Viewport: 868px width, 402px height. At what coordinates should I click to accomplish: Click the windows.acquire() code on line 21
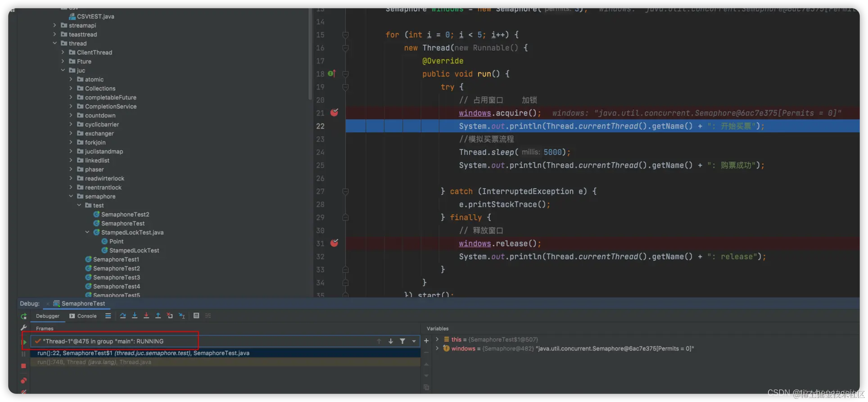click(500, 113)
